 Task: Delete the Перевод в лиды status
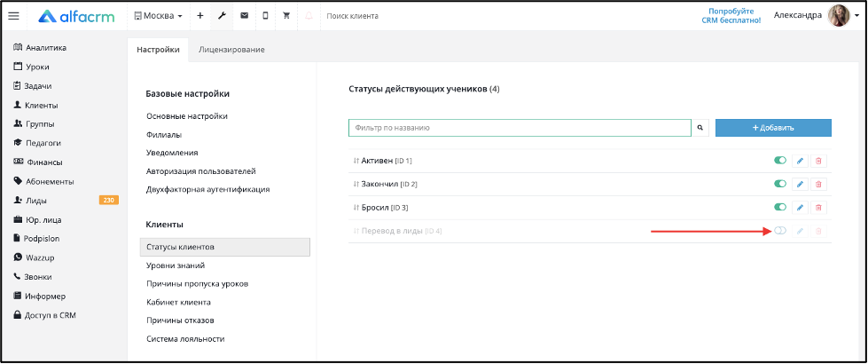[818, 231]
